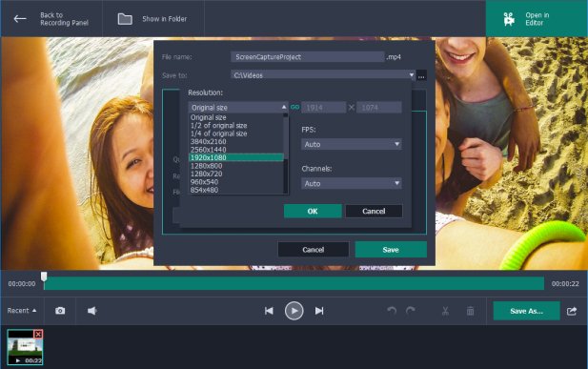Click the Show in Folder icon

pyautogui.click(x=125, y=19)
